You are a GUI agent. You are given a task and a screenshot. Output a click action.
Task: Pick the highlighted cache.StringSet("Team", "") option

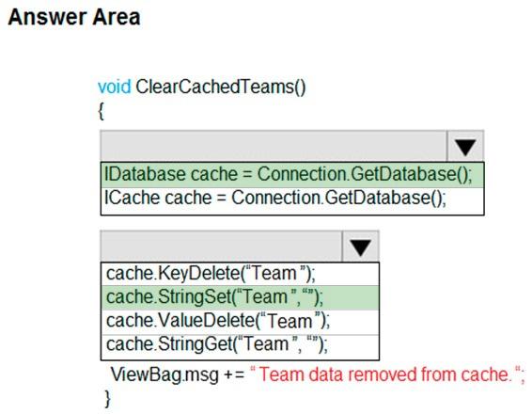(240, 297)
